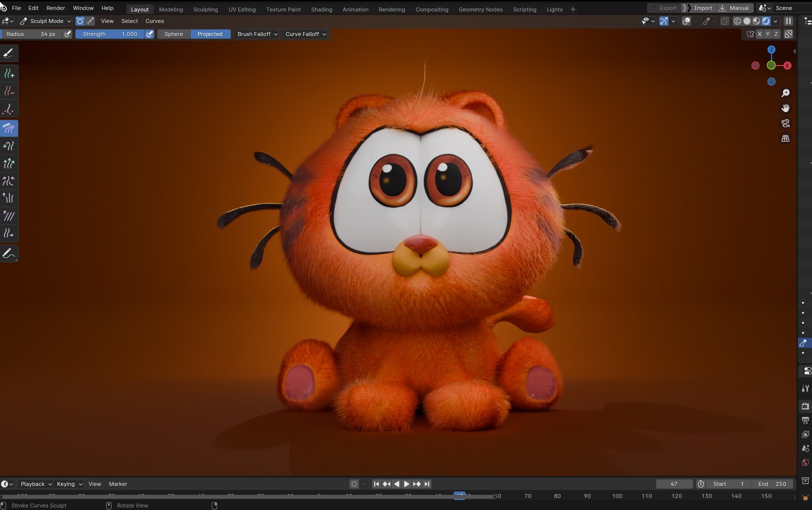Toggle X axis symmetry
This screenshot has width=812, height=510.
(x=759, y=34)
